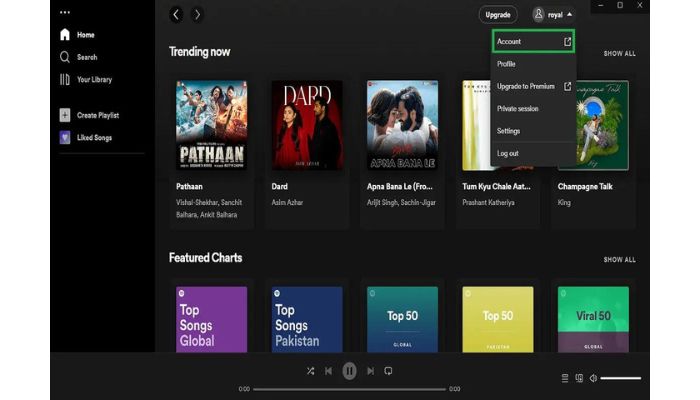Click the Upgrade button in top bar

pos(498,15)
